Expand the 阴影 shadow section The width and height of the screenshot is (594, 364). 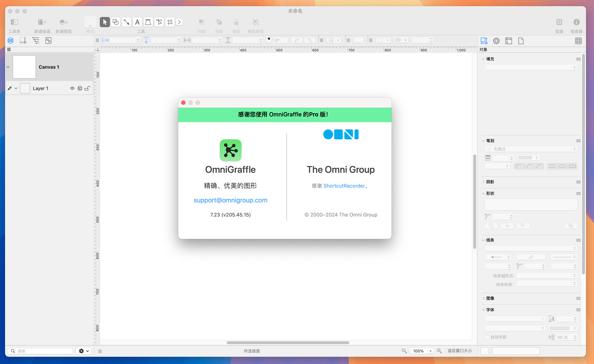click(483, 182)
